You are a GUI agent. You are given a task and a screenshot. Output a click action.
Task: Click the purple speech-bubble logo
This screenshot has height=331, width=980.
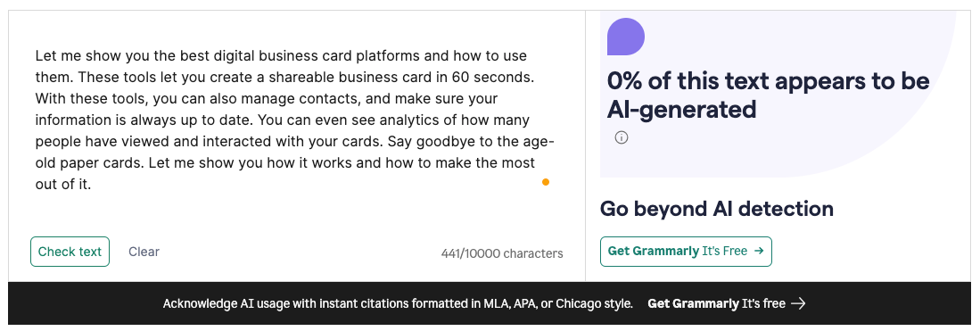coord(626,37)
